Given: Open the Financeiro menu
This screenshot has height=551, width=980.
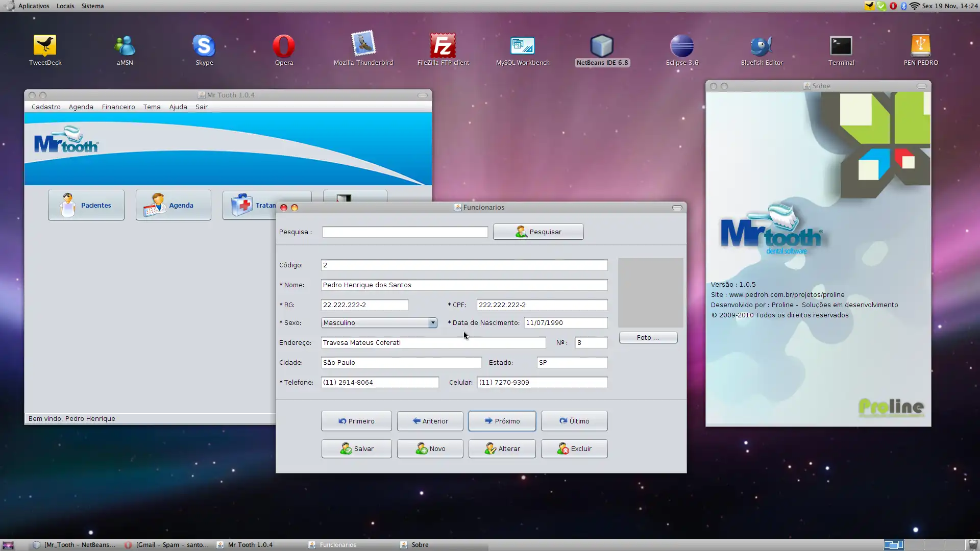Looking at the screenshot, I should [x=118, y=107].
